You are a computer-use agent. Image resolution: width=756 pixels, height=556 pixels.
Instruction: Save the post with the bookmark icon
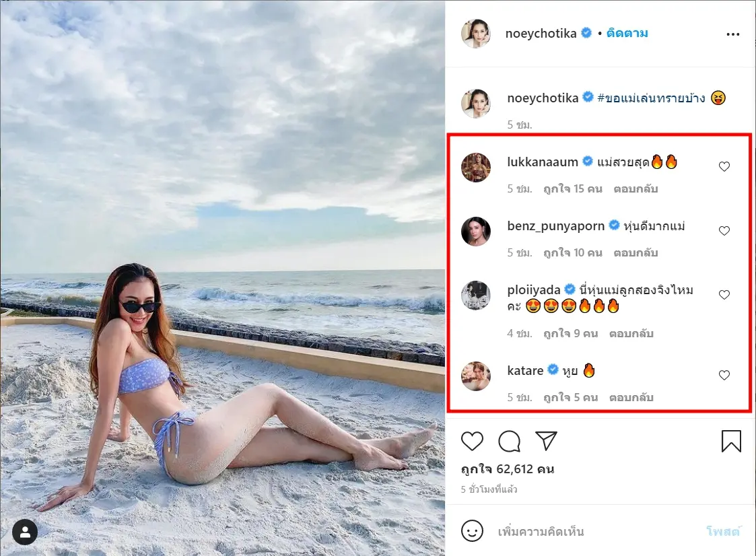(x=731, y=442)
